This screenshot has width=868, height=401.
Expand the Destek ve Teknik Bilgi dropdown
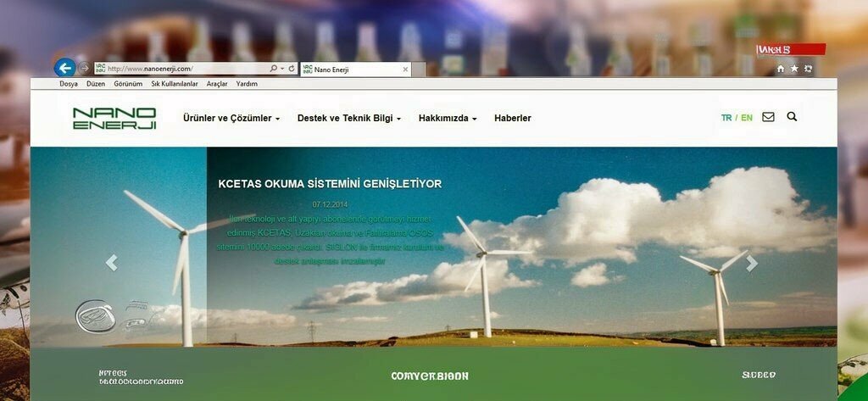[349, 118]
